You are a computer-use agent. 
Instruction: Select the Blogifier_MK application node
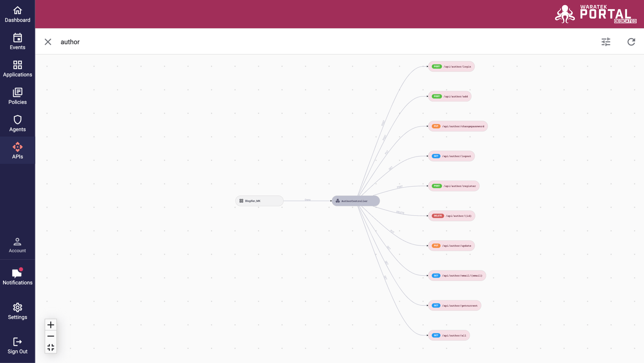click(259, 201)
